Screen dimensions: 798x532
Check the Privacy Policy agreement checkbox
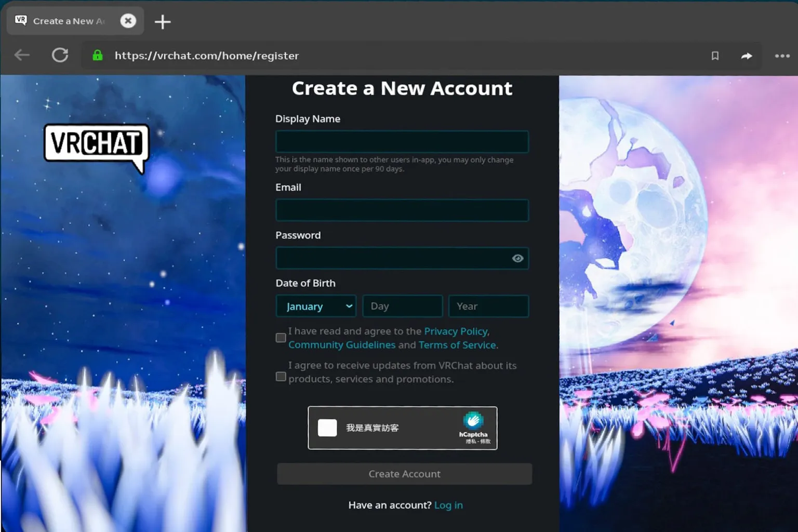(281, 338)
